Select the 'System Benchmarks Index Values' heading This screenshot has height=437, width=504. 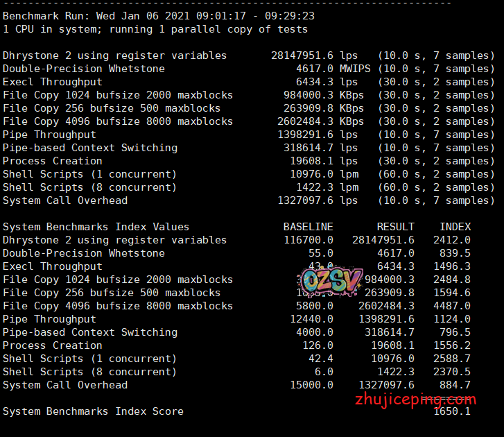96,227
